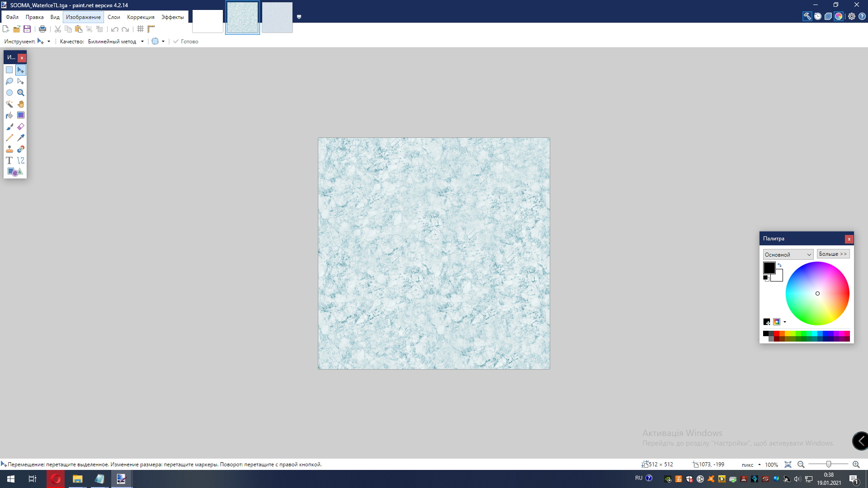Choose the Eraser tool
The height and width of the screenshot is (488, 868).
point(21,127)
